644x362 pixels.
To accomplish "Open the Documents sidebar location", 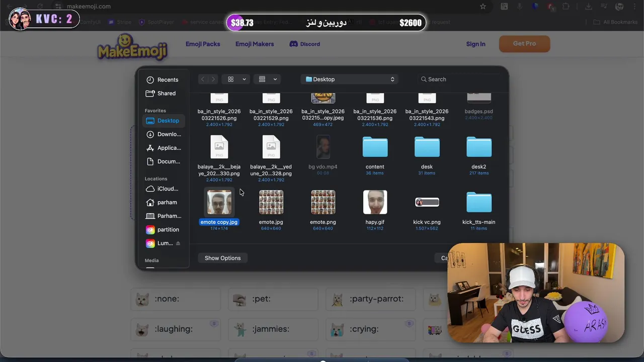I will 163,161.
